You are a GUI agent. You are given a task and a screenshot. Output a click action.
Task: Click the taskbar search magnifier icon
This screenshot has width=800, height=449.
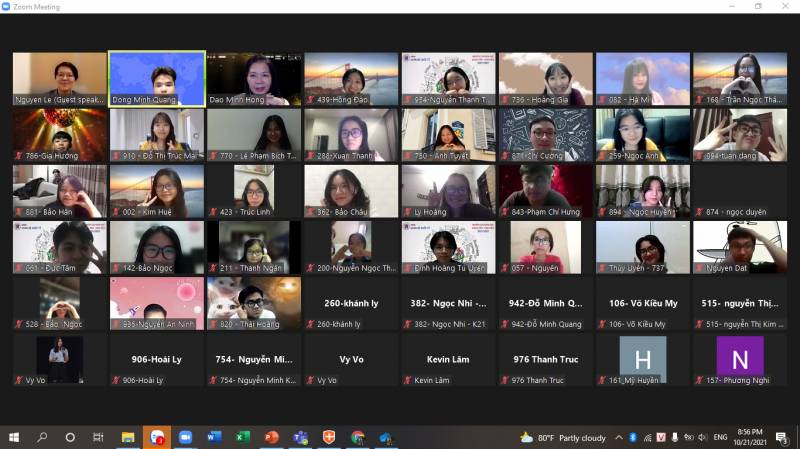42,437
